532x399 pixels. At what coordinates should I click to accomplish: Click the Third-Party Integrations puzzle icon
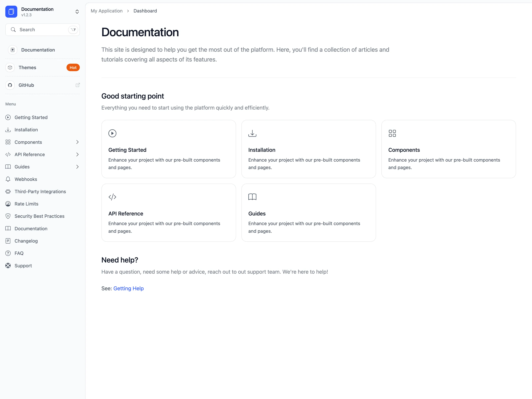click(8, 192)
